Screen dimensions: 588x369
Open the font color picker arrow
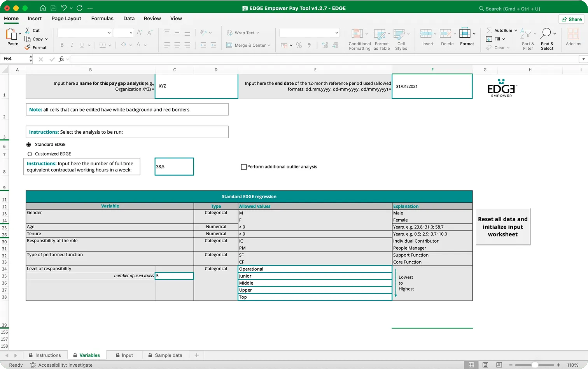[x=145, y=45]
